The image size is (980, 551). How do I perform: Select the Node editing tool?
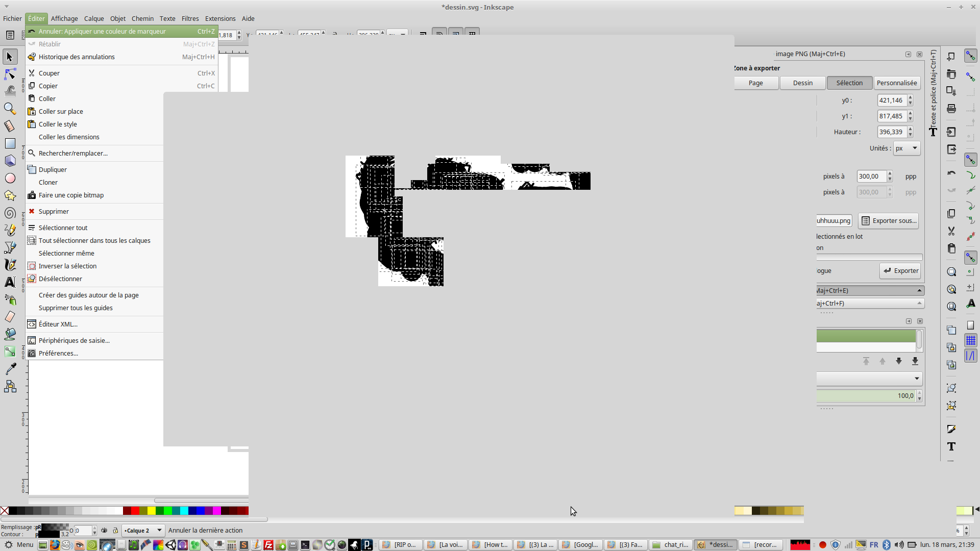pos(10,74)
